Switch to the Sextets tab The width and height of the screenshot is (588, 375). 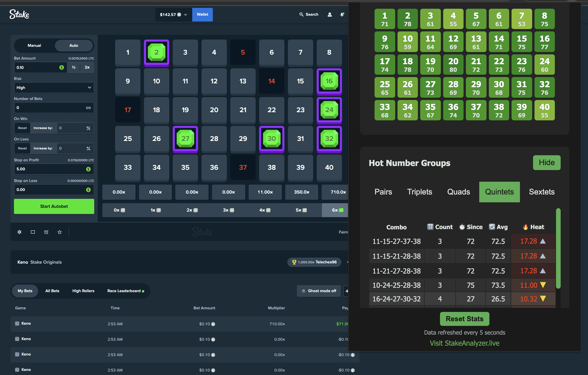[x=541, y=192]
